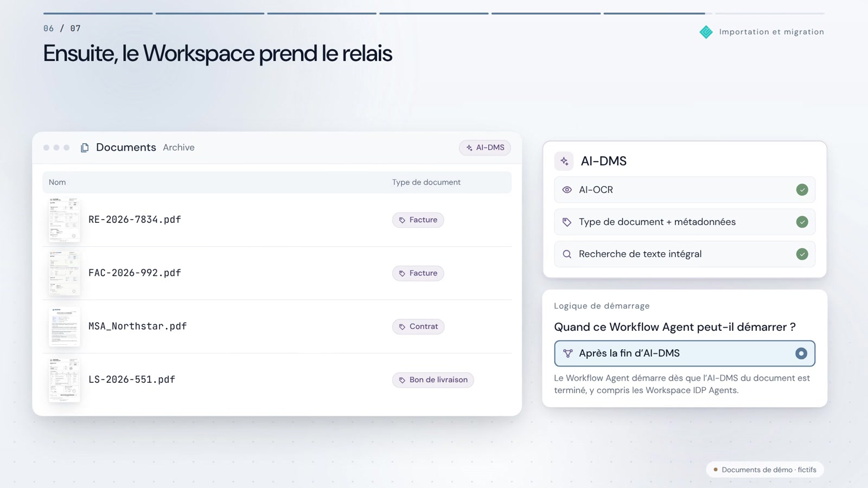Select the file name MSA_Northstar.pdf
Viewport: 868px width, 488px height.
137,326
